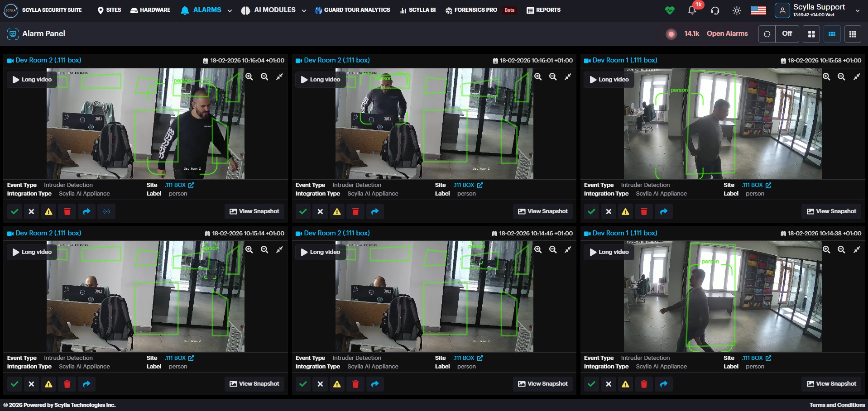Click the notifications bell icon

(692, 10)
